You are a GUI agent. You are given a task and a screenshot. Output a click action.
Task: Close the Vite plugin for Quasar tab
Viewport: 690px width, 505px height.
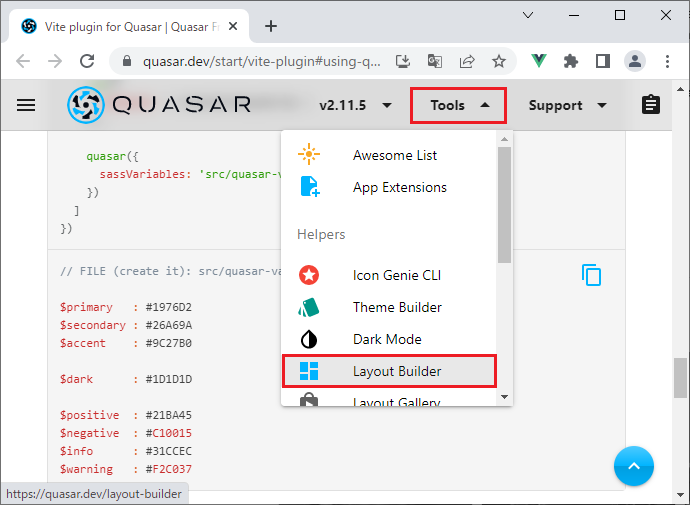pyautogui.click(x=233, y=26)
